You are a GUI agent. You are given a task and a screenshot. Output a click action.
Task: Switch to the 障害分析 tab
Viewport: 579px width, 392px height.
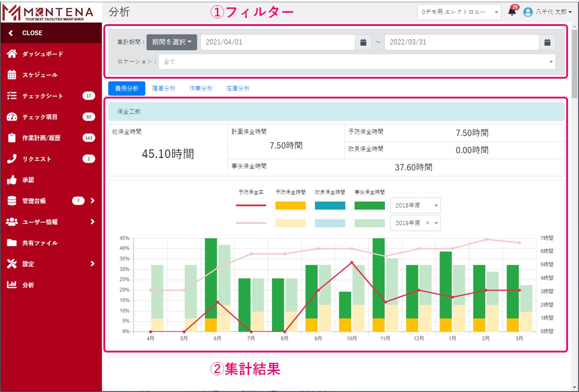point(164,88)
